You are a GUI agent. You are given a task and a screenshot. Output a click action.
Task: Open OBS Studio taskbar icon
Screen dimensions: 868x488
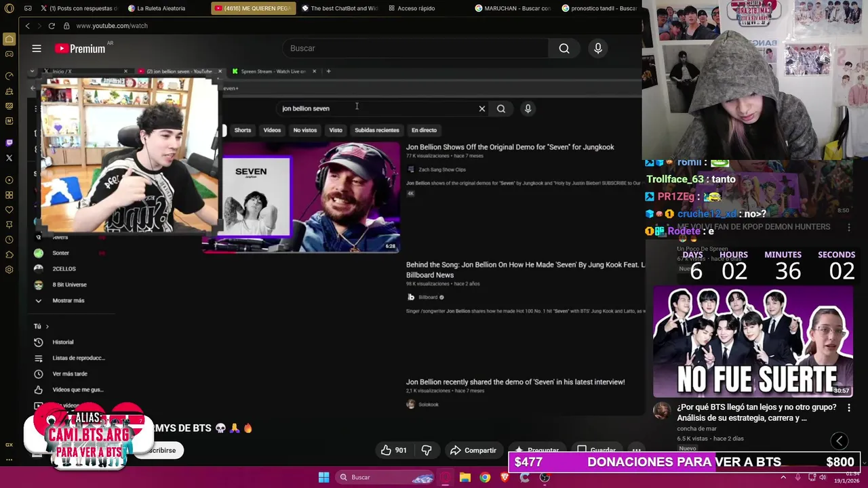(545, 477)
